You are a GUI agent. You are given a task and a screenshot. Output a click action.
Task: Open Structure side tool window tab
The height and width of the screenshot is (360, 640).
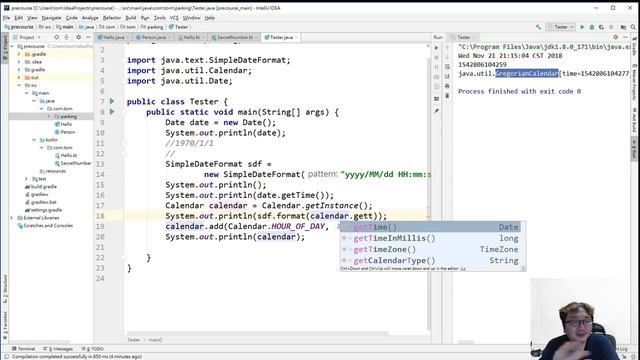point(5,288)
